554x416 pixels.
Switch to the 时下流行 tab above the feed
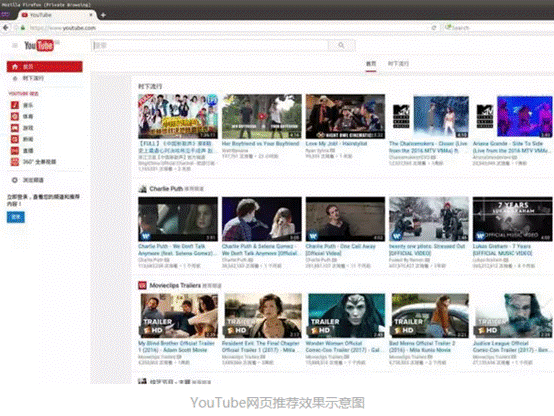click(x=398, y=64)
